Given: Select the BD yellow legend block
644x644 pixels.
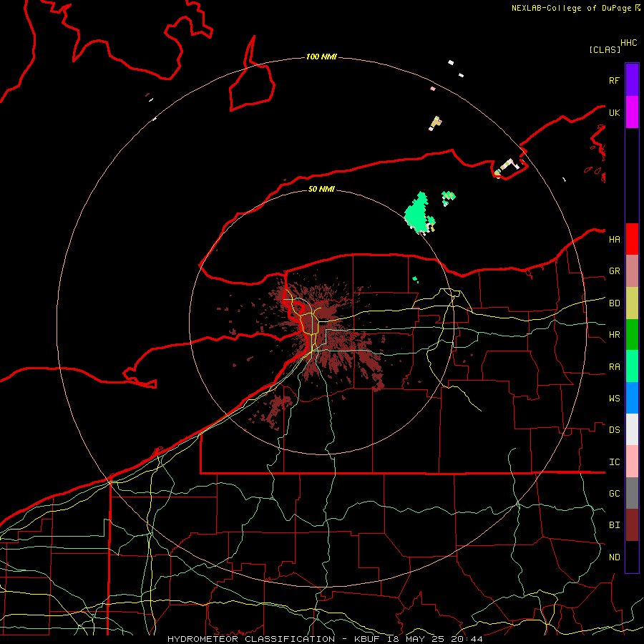Looking at the screenshot, I should [x=632, y=303].
